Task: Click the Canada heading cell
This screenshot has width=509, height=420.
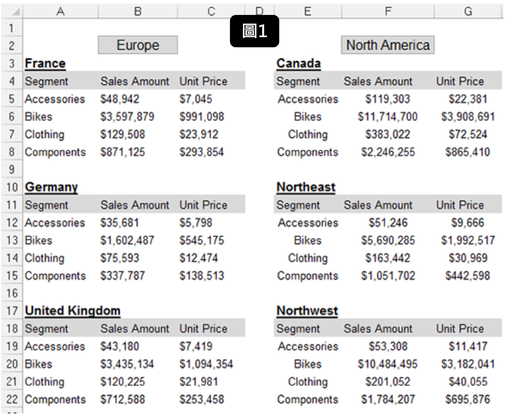Action: (x=298, y=63)
